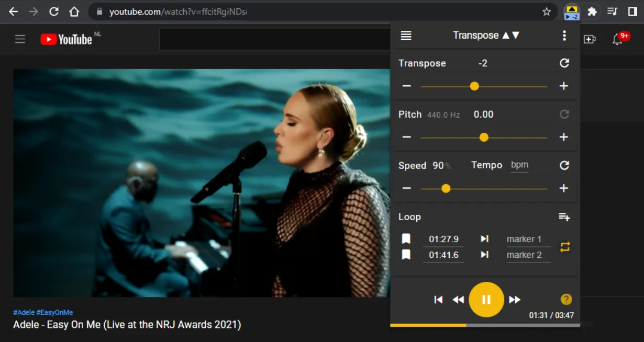Open the help question mark

[566, 299]
